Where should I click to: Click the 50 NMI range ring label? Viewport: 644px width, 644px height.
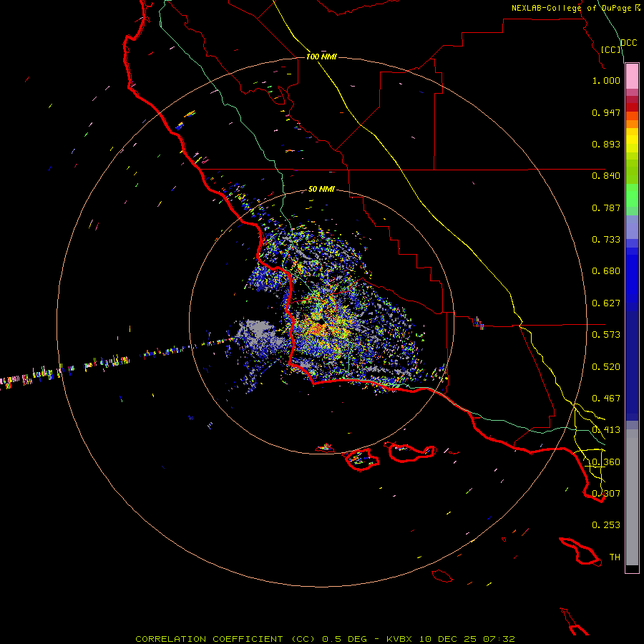click(321, 189)
